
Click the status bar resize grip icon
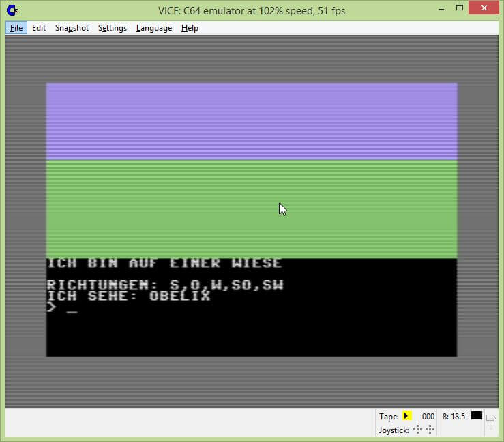point(491,422)
